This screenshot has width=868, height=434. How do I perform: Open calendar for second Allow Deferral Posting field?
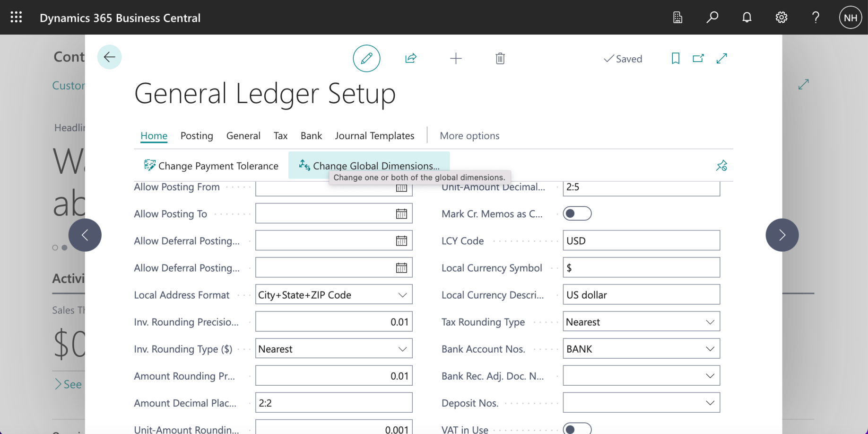(401, 268)
